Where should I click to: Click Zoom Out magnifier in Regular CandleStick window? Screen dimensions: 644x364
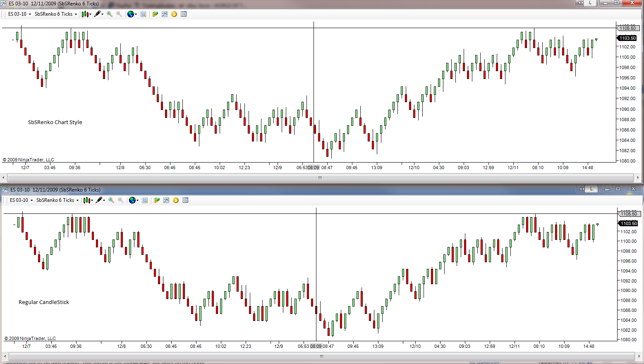click(121, 200)
